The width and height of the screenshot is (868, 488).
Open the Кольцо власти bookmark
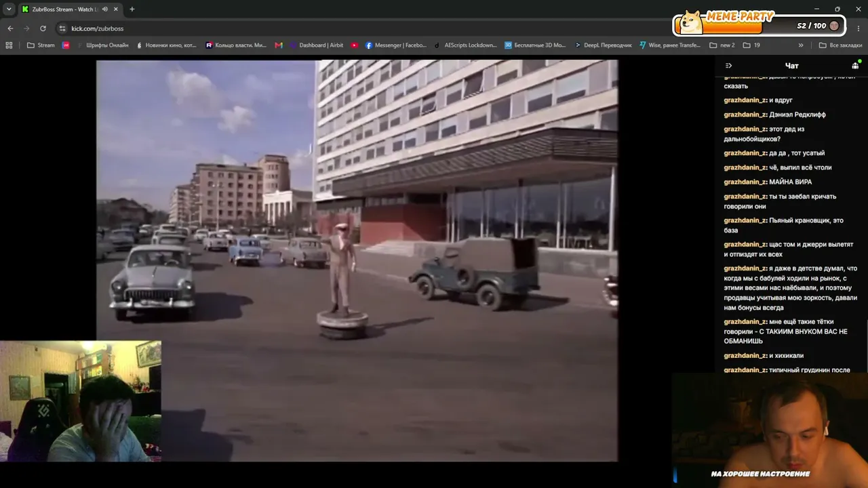[x=236, y=45]
